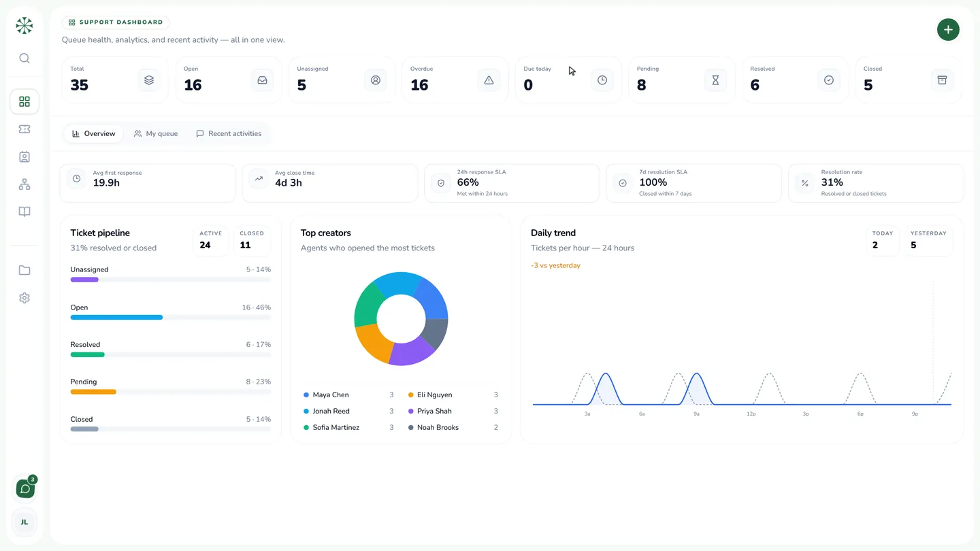The image size is (980, 551).
Task: Click the Unassigned pipeline progress bar
Action: 171,280
